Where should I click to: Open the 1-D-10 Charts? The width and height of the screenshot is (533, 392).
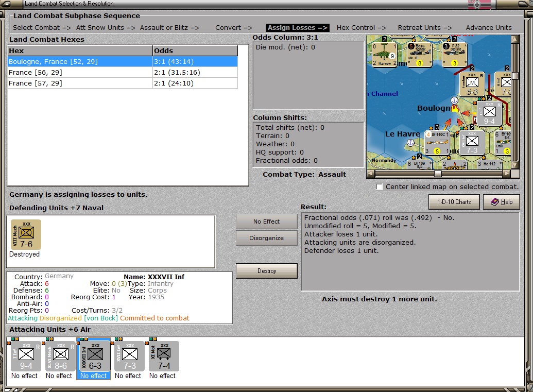point(454,202)
